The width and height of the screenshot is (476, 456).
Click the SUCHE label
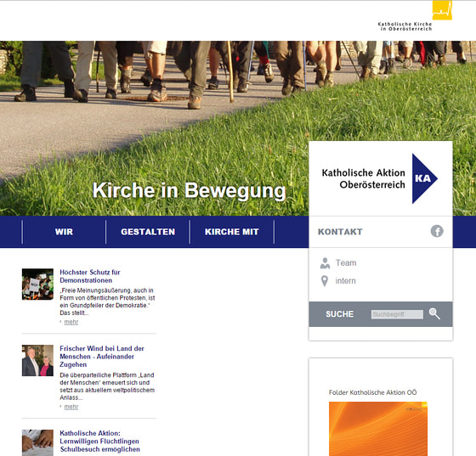click(340, 314)
